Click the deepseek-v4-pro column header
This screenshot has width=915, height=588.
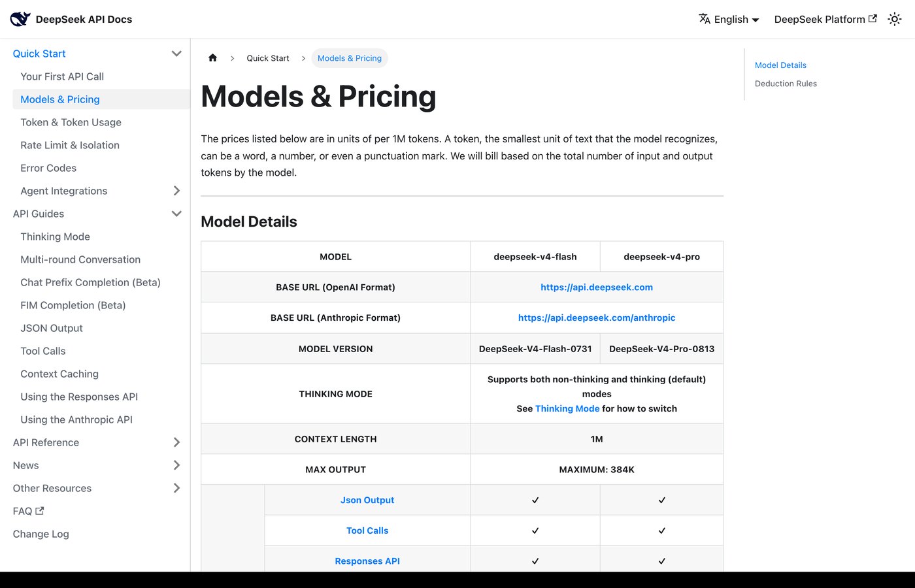click(661, 257)
